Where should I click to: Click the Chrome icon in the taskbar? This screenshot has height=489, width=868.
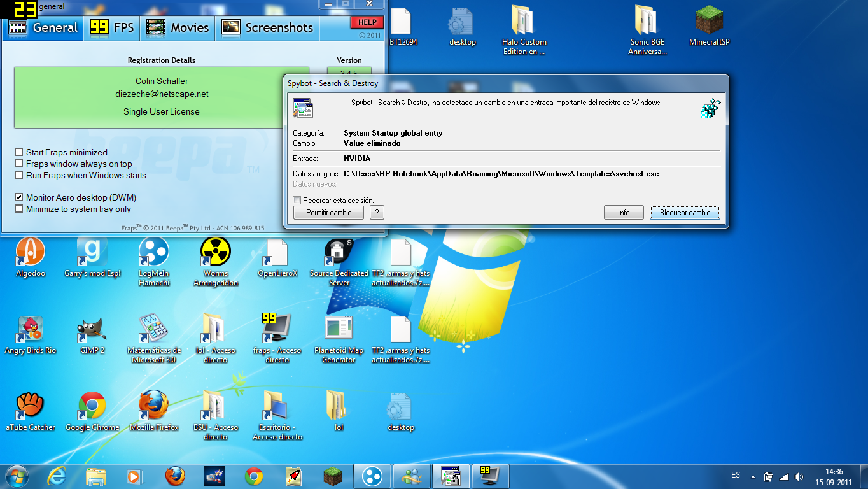point(254,476)
